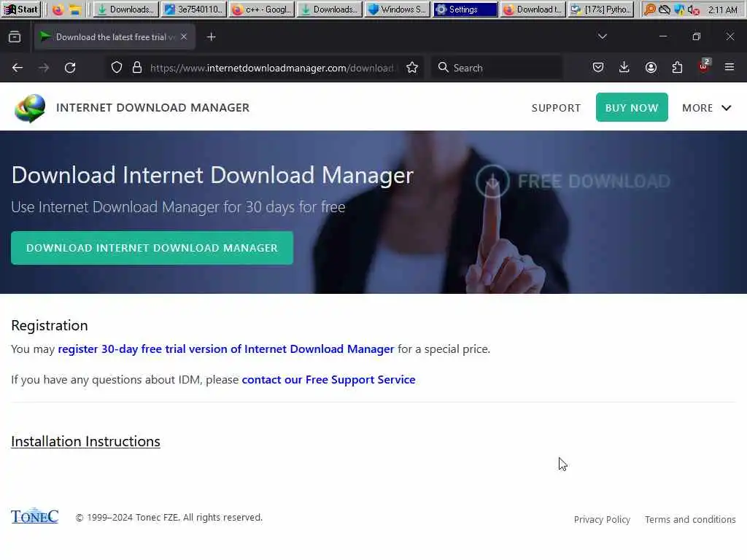Open the Firefox downloads panel
The image size is (747, 560).
[624, 67]
